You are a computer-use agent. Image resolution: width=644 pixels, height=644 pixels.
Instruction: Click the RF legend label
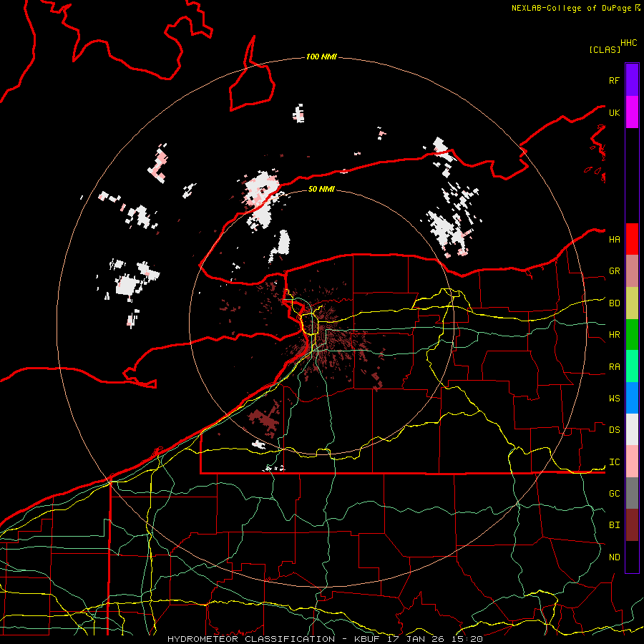click(614, 80)
